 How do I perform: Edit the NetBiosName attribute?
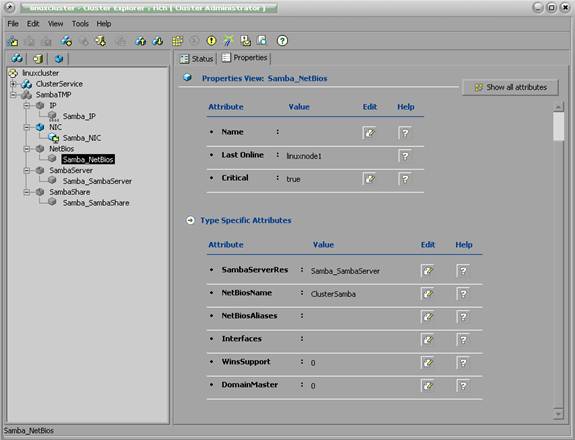pos(428,294)
